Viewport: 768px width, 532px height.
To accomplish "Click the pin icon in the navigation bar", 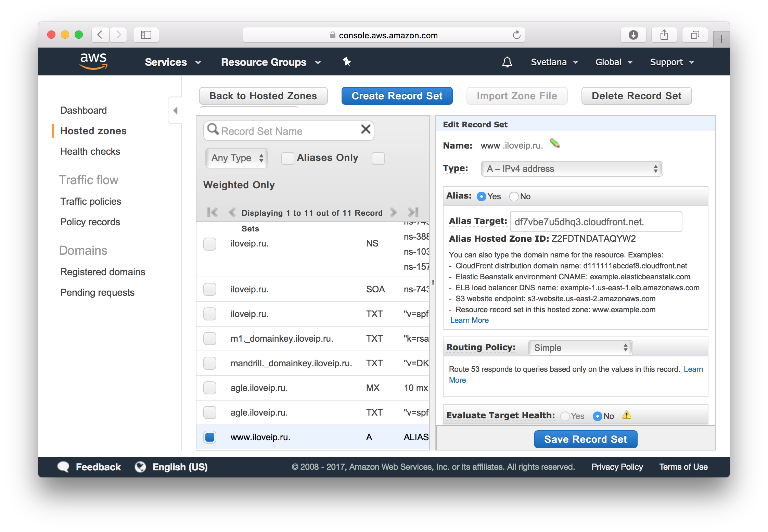I will 347,62.
